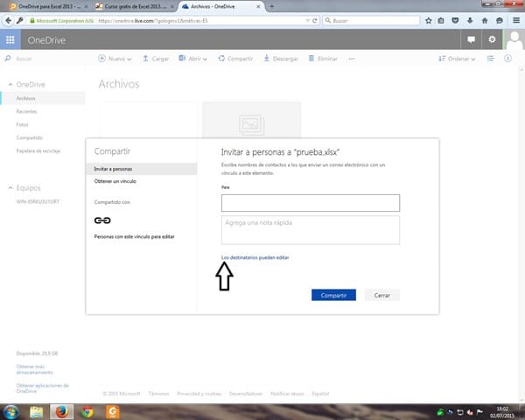Open the Desarrolladores footer link
525x420 pixels.
[246, 394]
